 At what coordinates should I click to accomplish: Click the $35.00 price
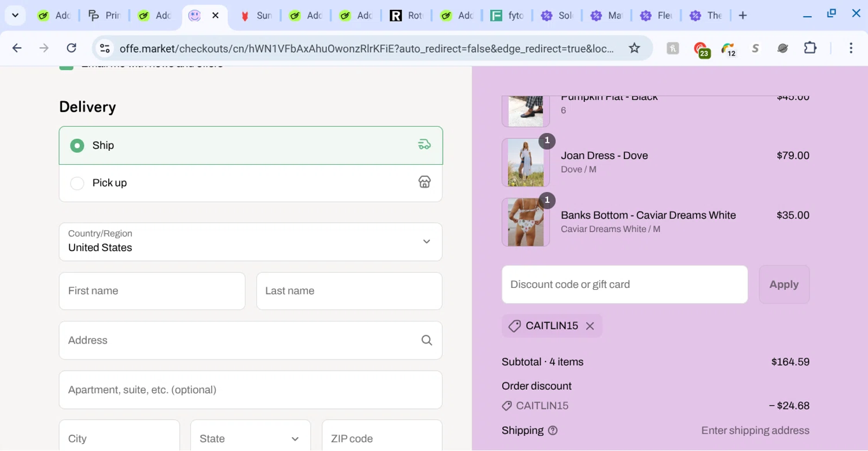click(793, 215)
